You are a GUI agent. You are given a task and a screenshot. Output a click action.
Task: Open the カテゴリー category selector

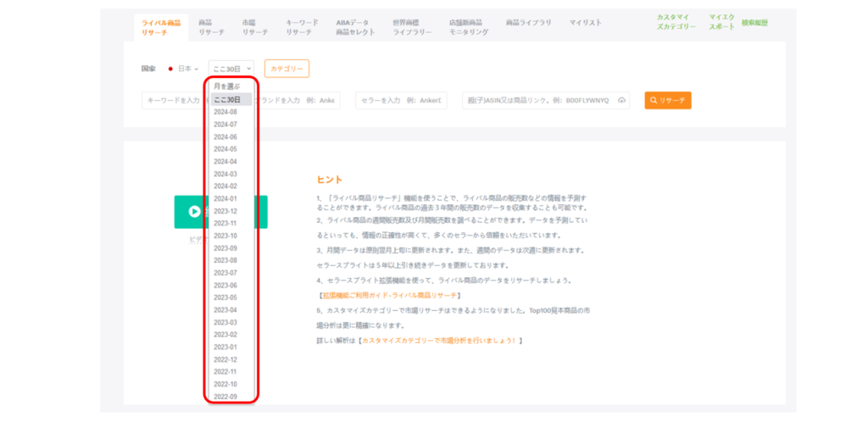click(287, 69)
